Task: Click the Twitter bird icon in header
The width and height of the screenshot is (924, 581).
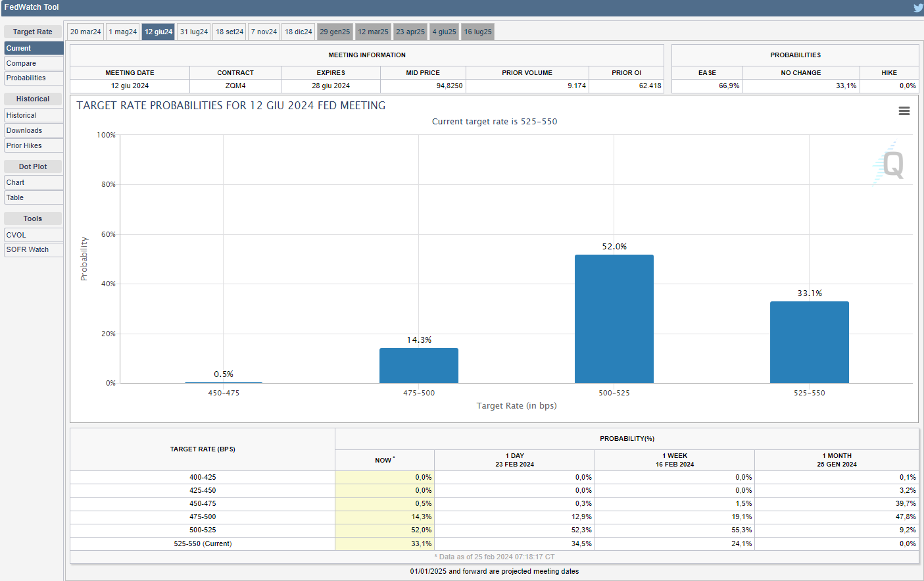Action: pyautogui.click(x=918, y=8)
